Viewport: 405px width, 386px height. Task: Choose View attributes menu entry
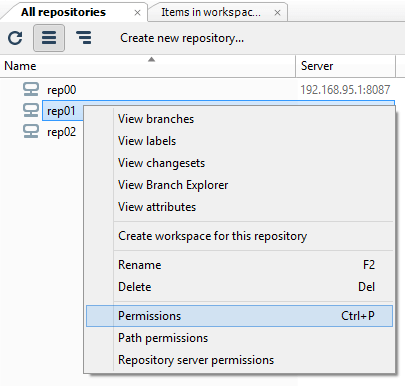coord(239,207)
